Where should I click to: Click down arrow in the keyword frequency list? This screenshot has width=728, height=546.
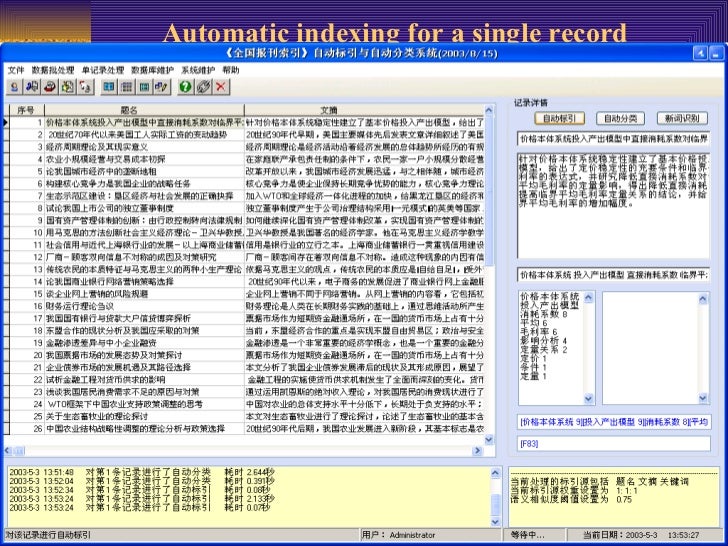[x=589, y=398]
